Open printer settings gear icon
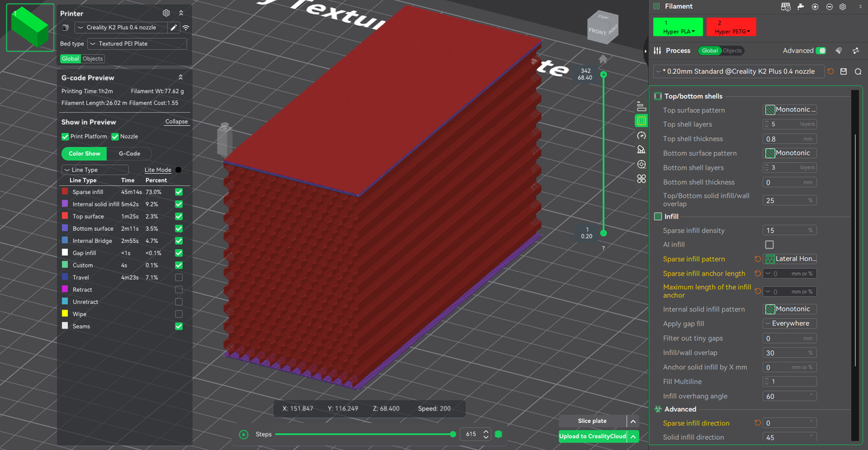Screen dimensions: 868x450 [166, 13]
